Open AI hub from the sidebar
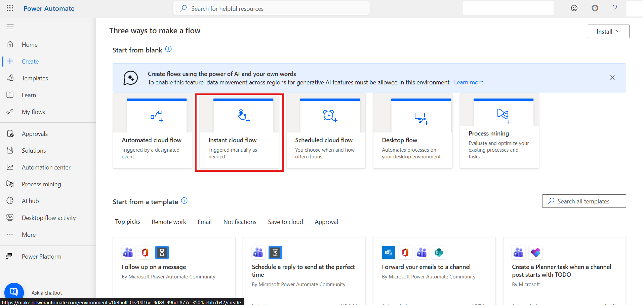This screenshot has height=305, width=644. (30, 201)
